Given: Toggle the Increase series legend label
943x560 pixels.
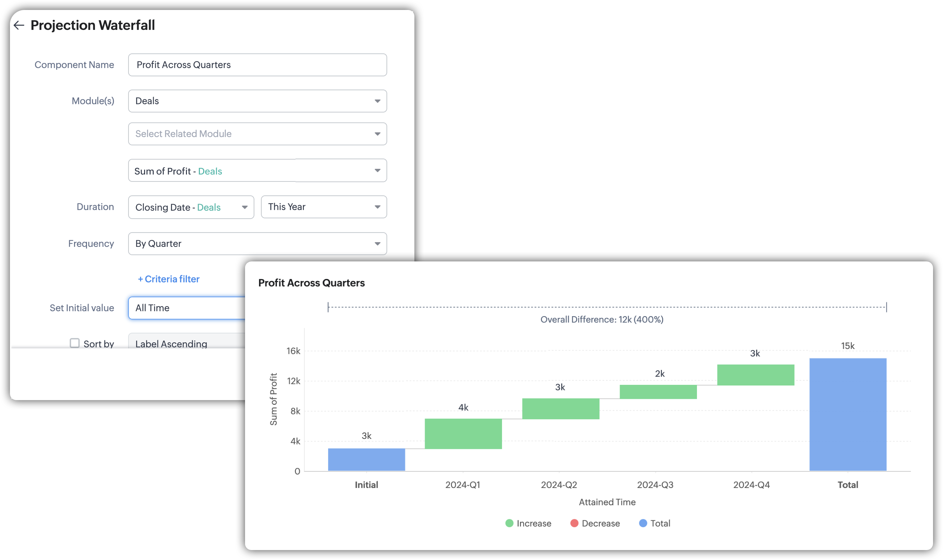Looking at the screenshot, I should (534, 524).
